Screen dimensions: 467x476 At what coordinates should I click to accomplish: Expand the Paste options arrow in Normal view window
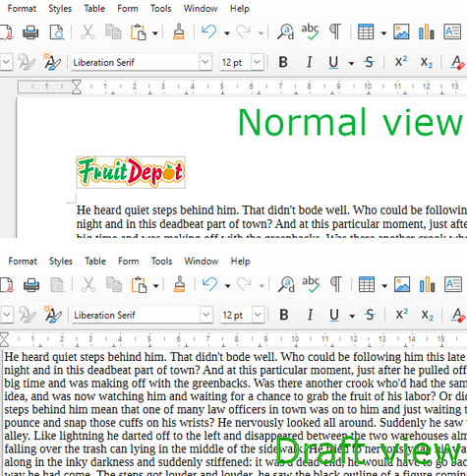(155, 32)
